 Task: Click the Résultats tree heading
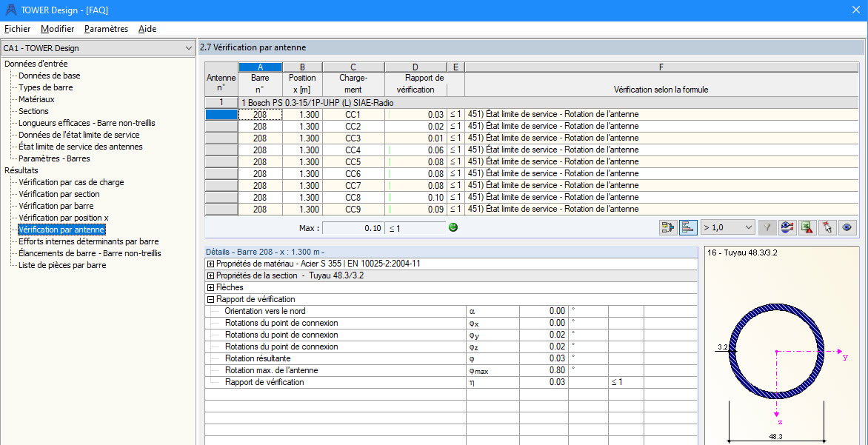point(21,170)
